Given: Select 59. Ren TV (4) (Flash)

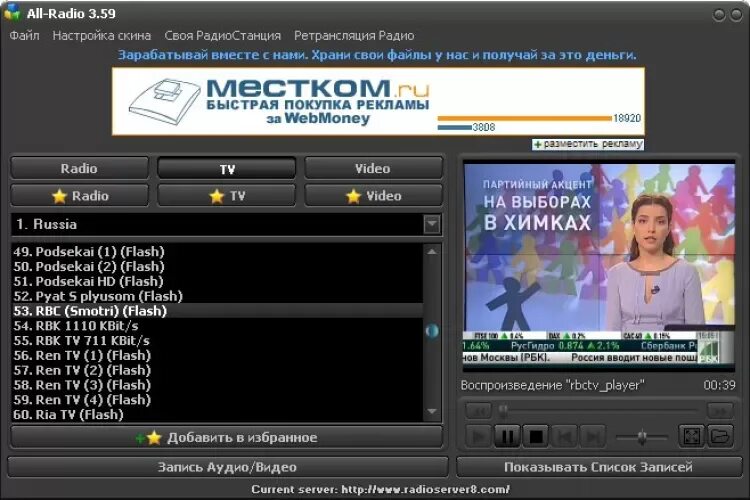Looking at the screenshot, I should pyautogui.click(x=217, y=400).
